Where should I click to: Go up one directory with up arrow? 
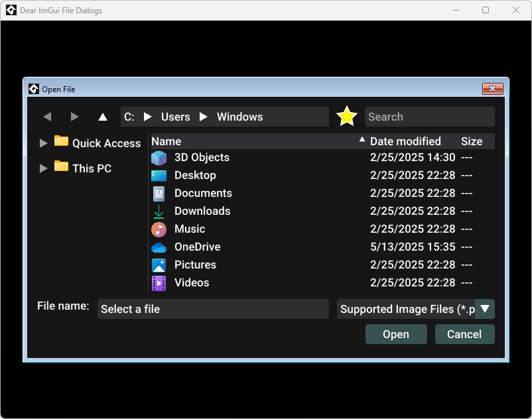pyautogui.click(x=102, y=117)
